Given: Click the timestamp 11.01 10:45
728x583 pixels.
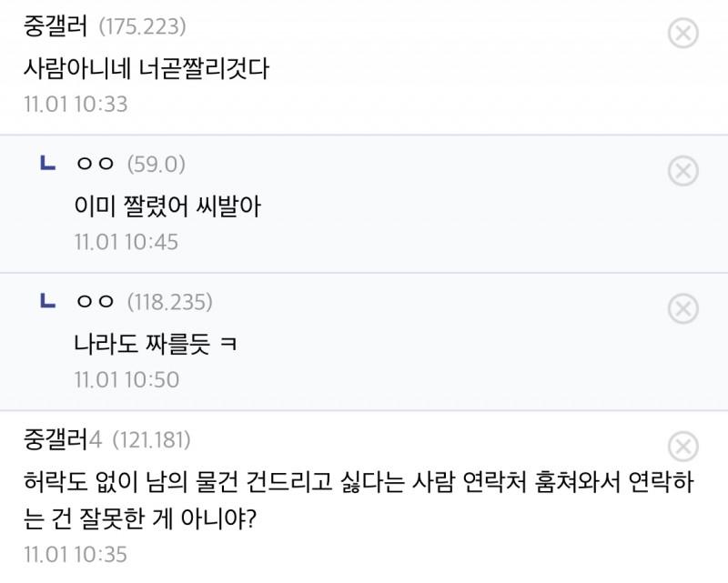Looking at the screenshot, I should [x=126, y=242].
